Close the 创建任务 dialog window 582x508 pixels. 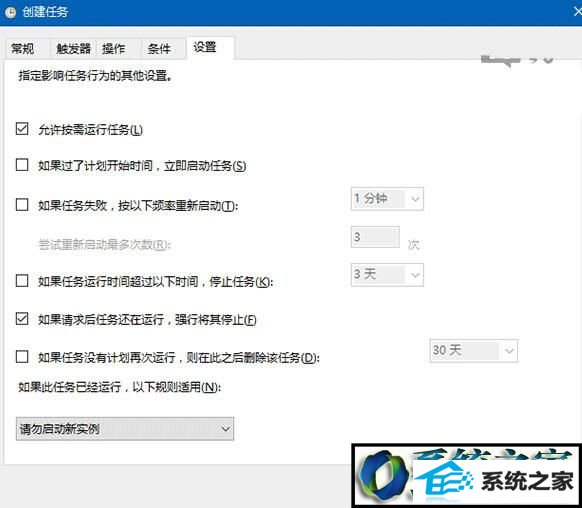577,12
